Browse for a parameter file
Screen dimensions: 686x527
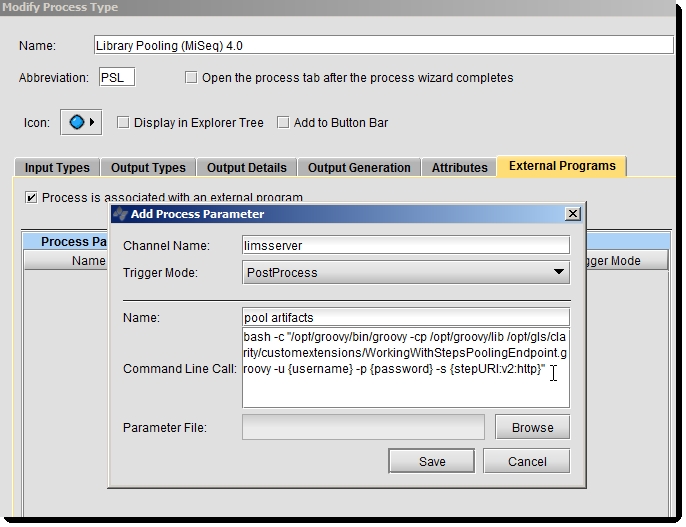point(532,427)
